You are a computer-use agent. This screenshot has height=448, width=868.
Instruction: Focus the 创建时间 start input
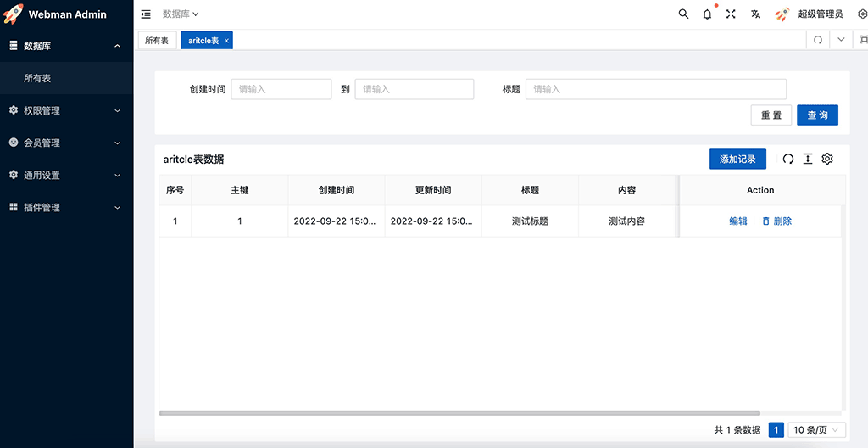coord(281,89)
